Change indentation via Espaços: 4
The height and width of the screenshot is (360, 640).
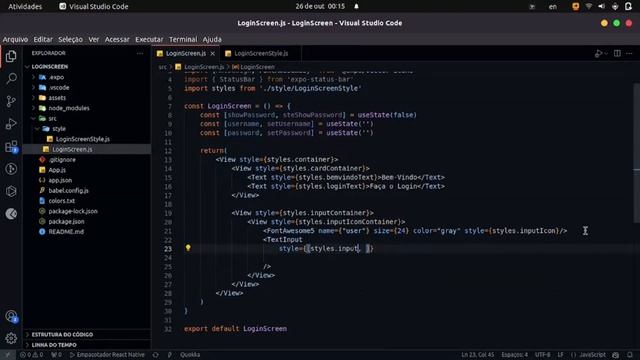(x=514, y=355)
